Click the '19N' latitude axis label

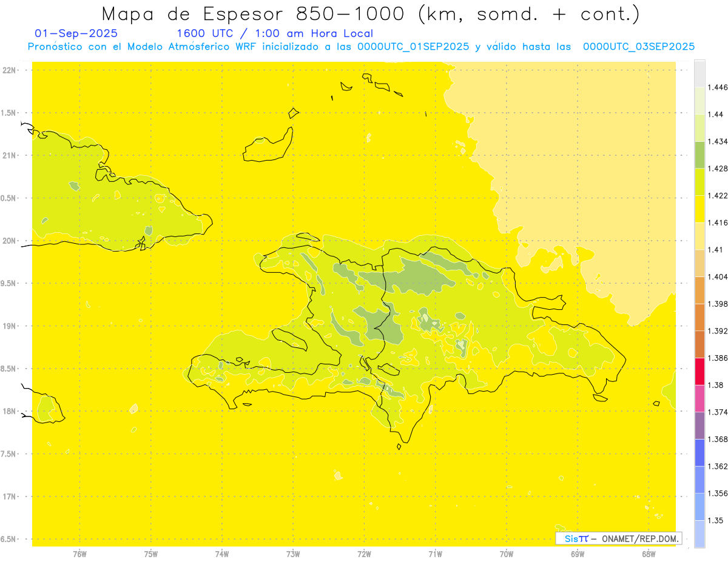9,326
